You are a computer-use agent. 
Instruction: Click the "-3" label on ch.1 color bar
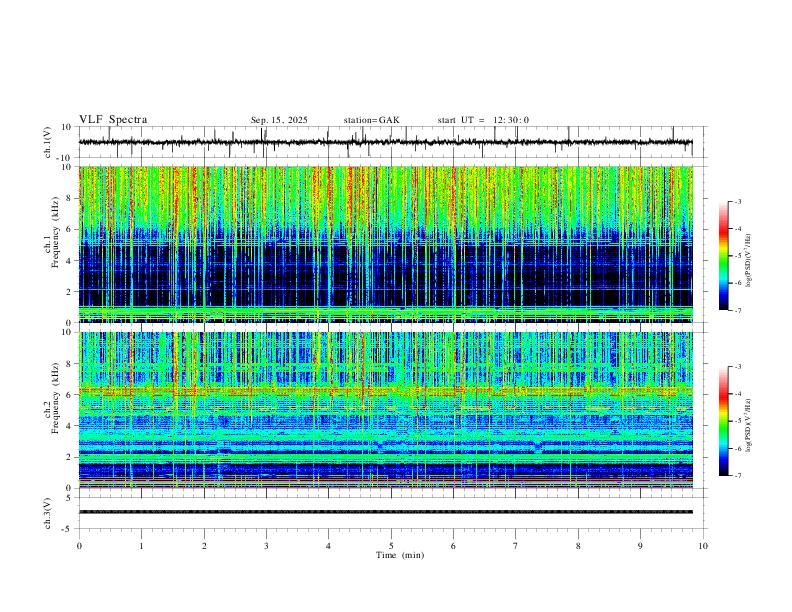(738, 201)
